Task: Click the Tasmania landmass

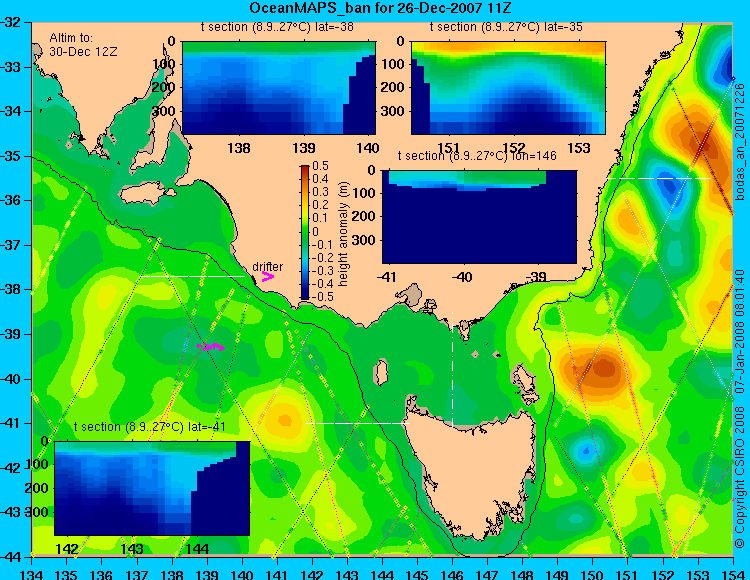Action: (x=474, y=473)
